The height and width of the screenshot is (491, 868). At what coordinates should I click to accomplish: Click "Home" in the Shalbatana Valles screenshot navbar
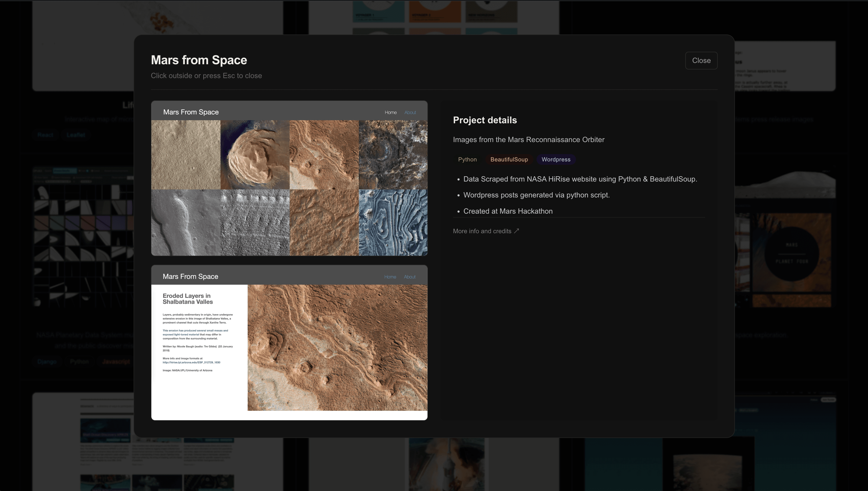(x=390, y=277)
